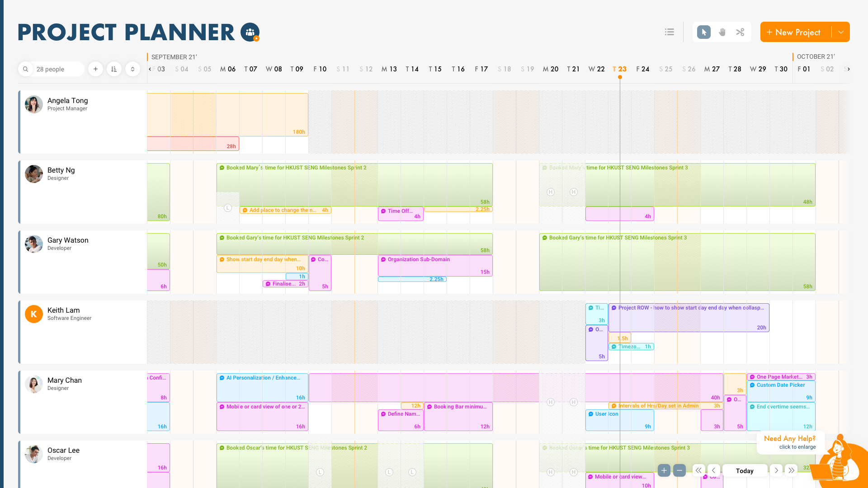Expand the New Project dropdown arrow
This screenshot has width=868, height=488.
[x=840, y=32]
